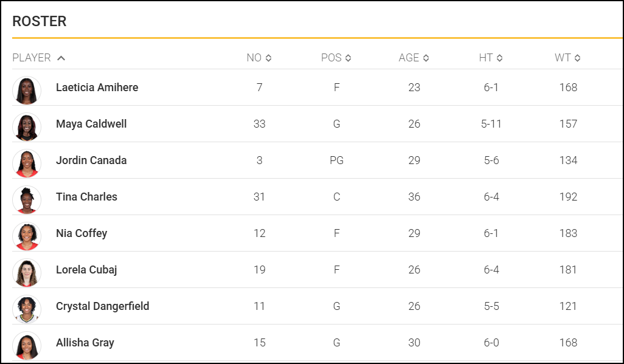Open Tina Charles's headshot photo
Image resolution: width=624 pixels, height=364 pixels.
pos(27,200)
